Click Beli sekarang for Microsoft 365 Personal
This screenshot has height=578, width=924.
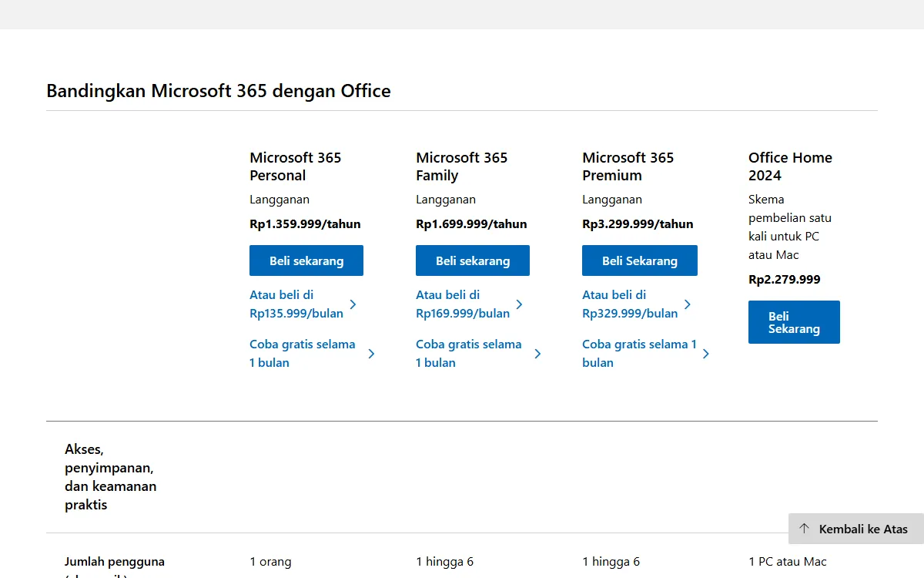[x=306, y=260]
